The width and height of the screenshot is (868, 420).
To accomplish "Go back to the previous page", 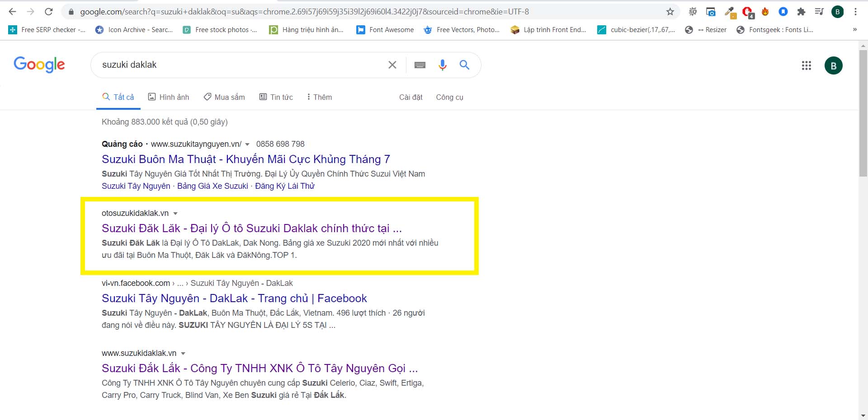I will click(x=12, y=12).
